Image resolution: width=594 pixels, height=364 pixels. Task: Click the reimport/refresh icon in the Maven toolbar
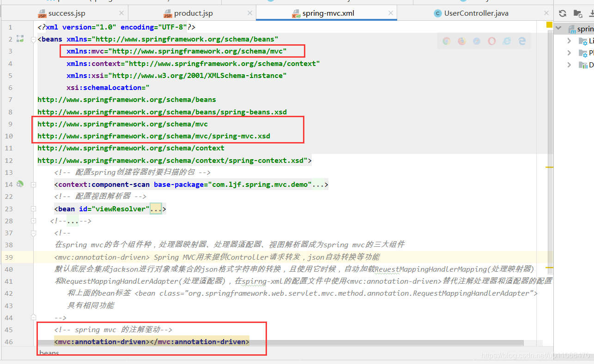tap(563, 14)
